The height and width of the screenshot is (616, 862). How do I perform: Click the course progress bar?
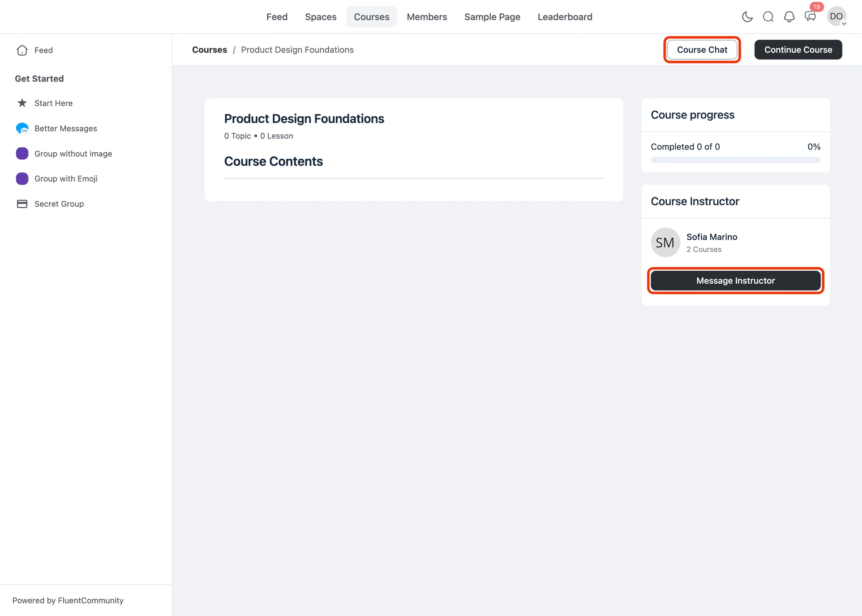(735, 160)
